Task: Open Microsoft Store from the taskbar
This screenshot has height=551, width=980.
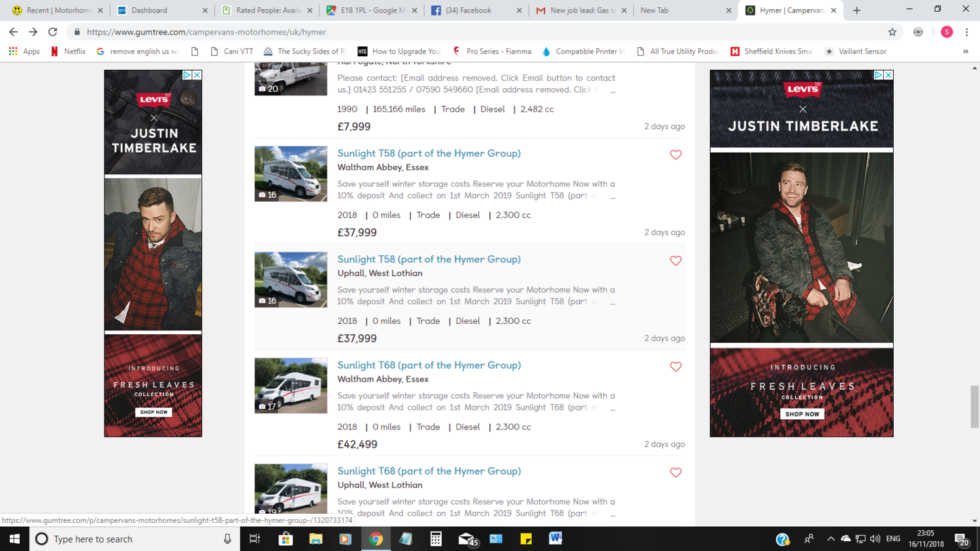Action: (x=286, y=539)
